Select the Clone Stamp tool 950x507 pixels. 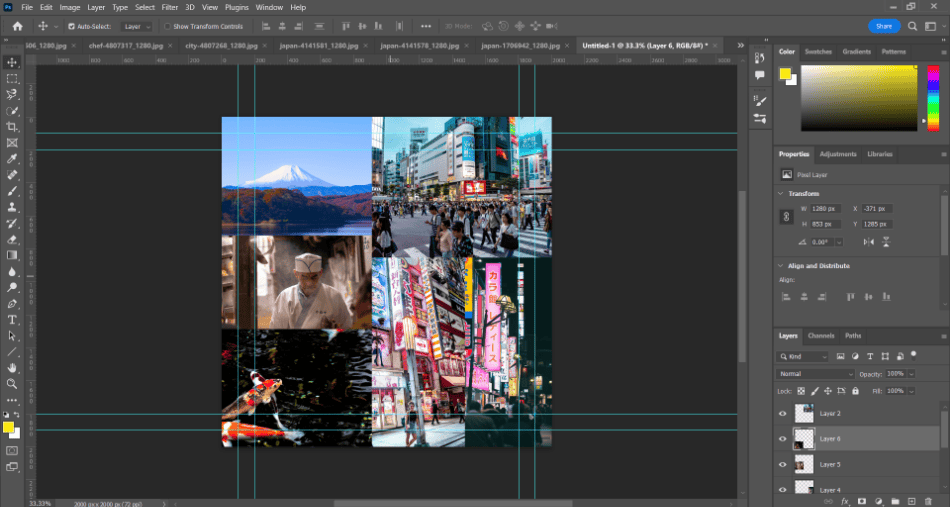(x=12, y=207)
